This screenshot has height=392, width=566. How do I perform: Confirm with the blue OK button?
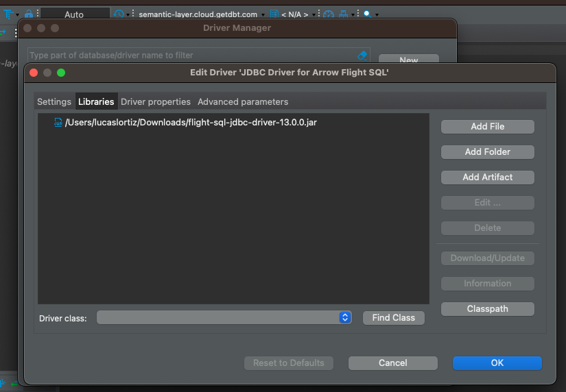point(497,363)
